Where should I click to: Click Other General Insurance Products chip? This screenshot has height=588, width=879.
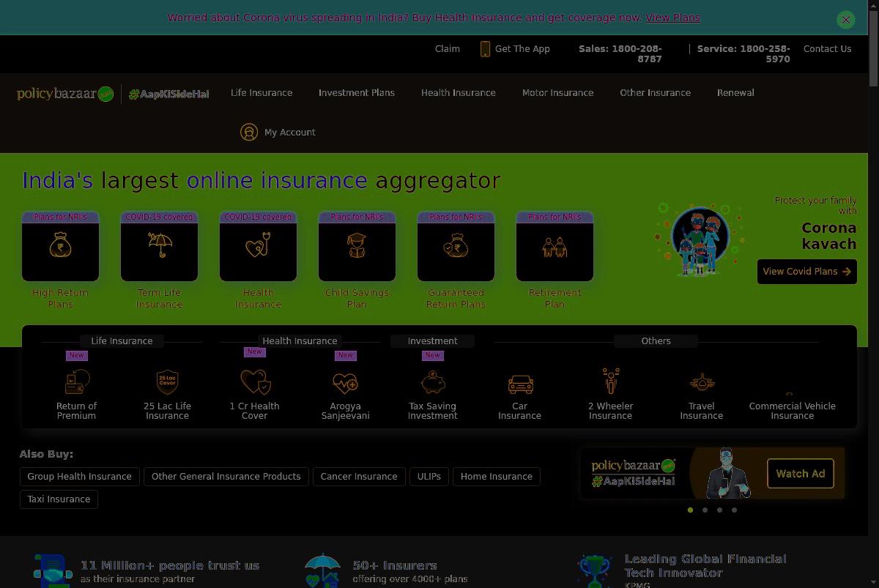tap(226, 477)
